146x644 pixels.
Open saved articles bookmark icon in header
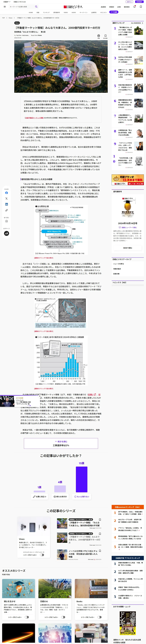pyautogui.click(x=141, y=7)
